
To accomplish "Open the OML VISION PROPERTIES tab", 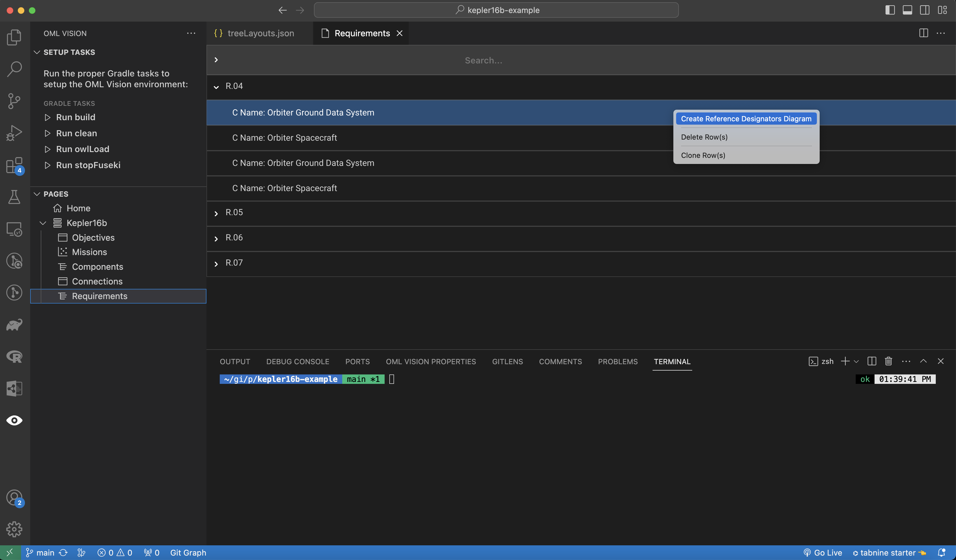I will (431, 361).
